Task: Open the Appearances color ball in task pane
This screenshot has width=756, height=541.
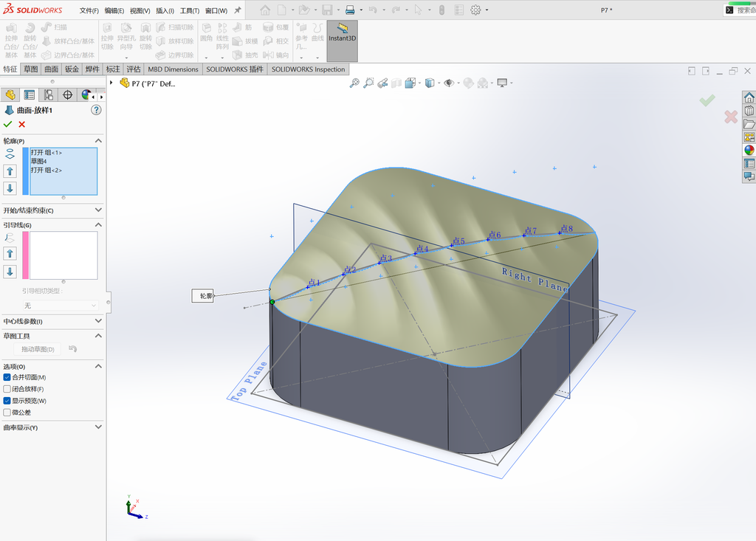Action: [749, 150]
